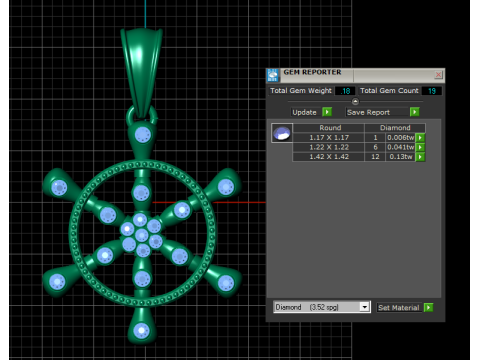The height and width of the screenshot is (360, 480).
Task: Click the Total Gem Weight value .18
Action: click(345, 91)
